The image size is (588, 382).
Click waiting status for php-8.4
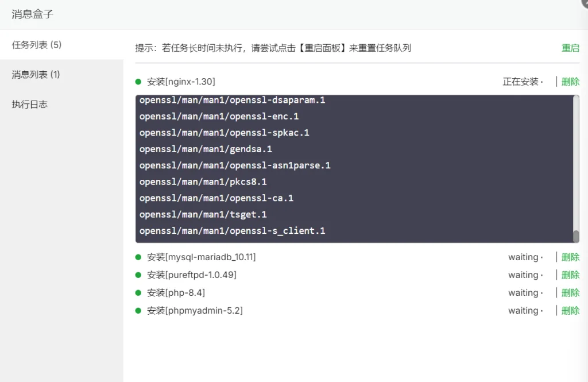[x=523, y=293]
